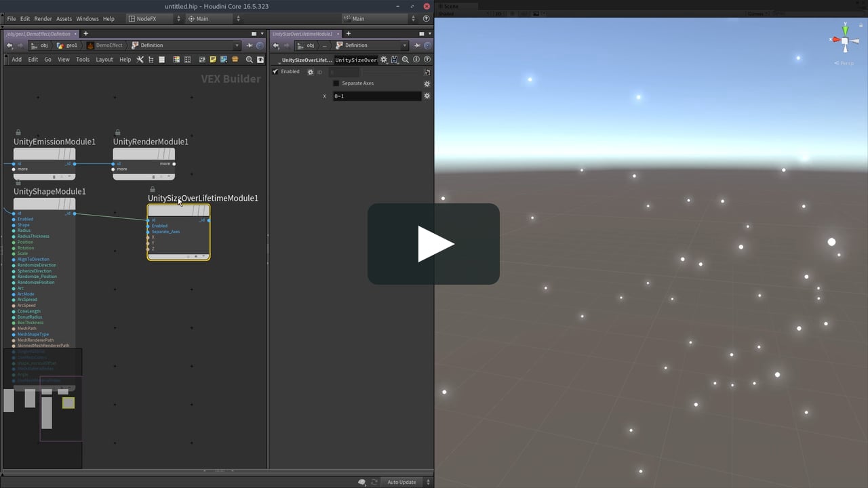Open the NodeFX desktop dropdown
Image resolution: width=868 pixels, height=488 pixels.
click(x=155, y=19)
